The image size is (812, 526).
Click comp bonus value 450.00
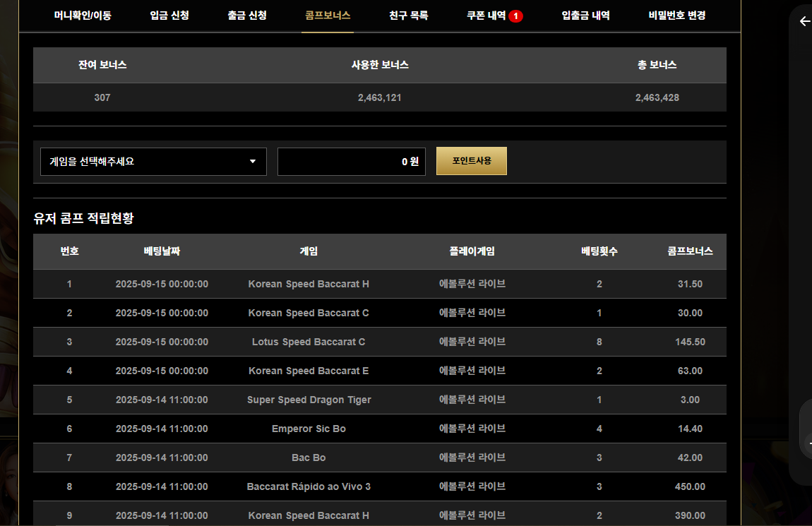click(x=690, y=486)
